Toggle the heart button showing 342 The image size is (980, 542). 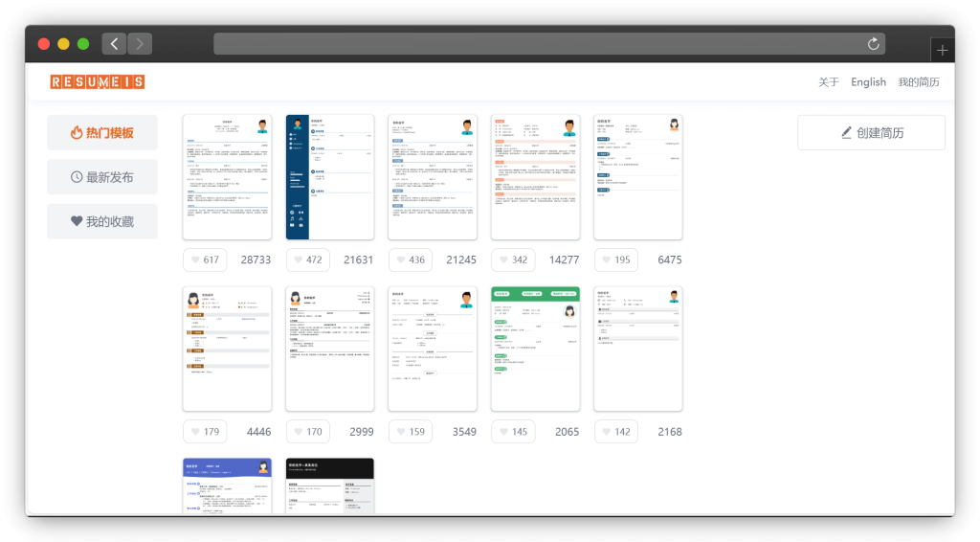coord(513,260)
